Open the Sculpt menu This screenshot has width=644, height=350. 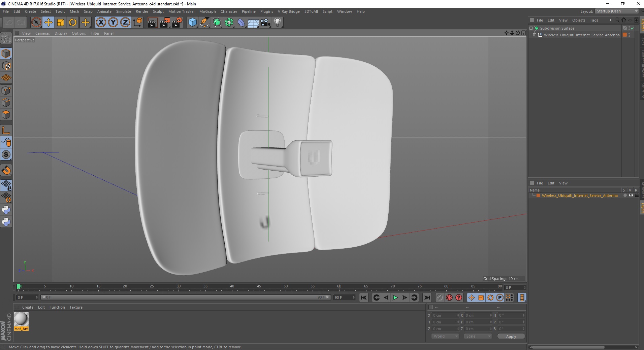tap(158, 11)
